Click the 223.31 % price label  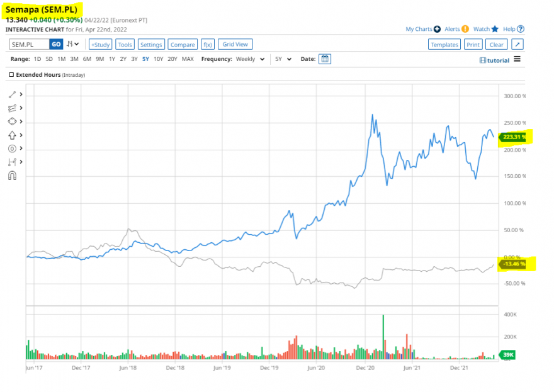pos(512,137)
